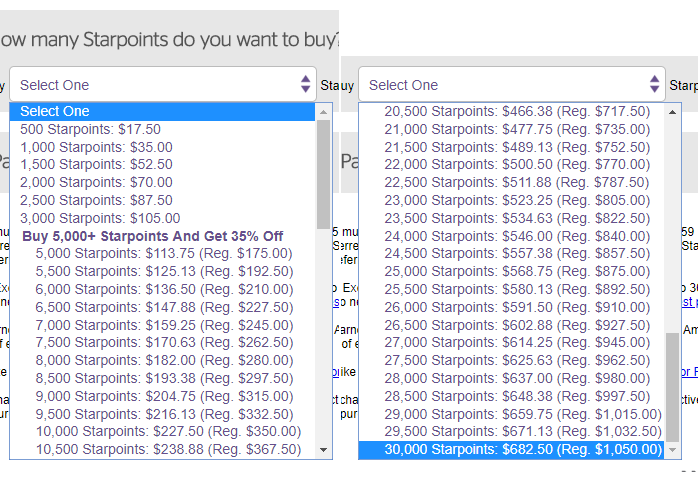Select 1,000 Starpoints: $35.00

pos(162,147)
